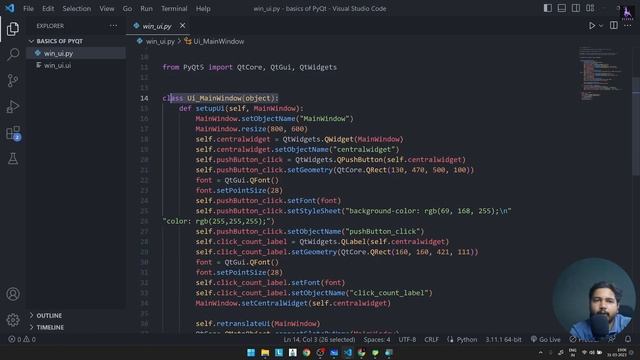Viewport: 640px width, 360px height.
Task: Open the File menu
Action: (29, 8)
